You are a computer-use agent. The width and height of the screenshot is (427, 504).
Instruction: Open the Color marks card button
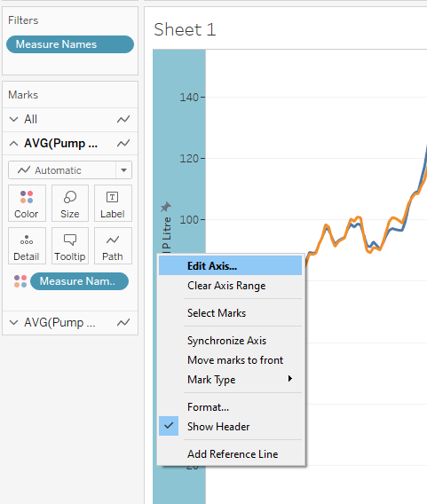pos(27,203)
